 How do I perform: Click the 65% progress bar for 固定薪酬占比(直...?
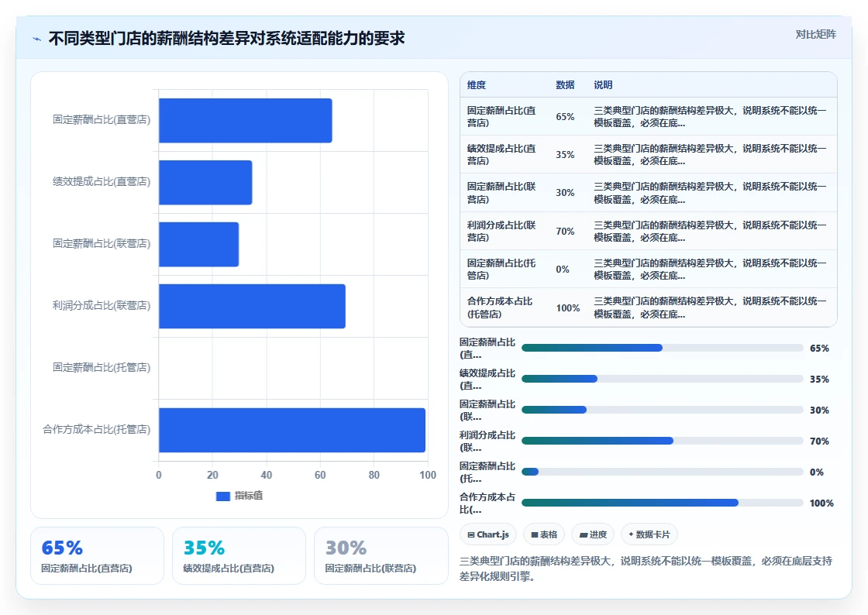coord(662,348)
